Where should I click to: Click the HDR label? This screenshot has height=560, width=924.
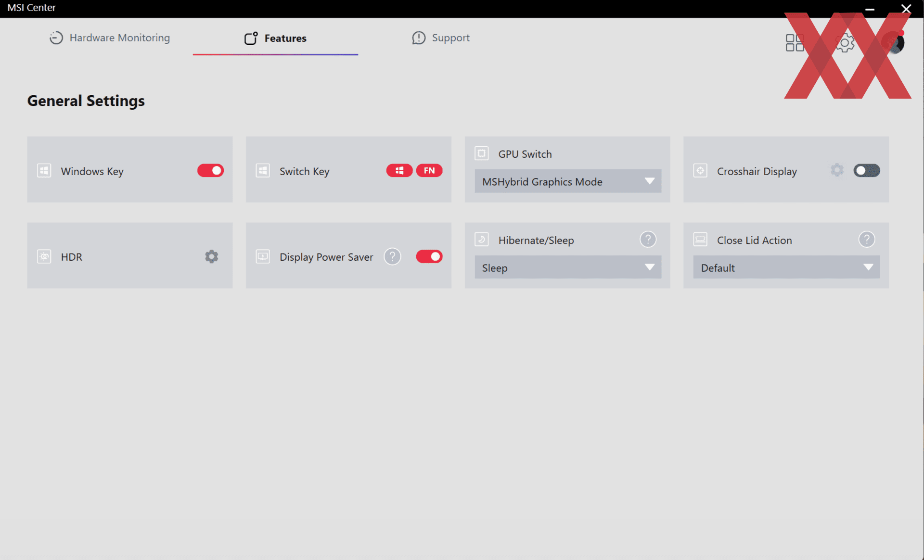(x=71, y=257)
